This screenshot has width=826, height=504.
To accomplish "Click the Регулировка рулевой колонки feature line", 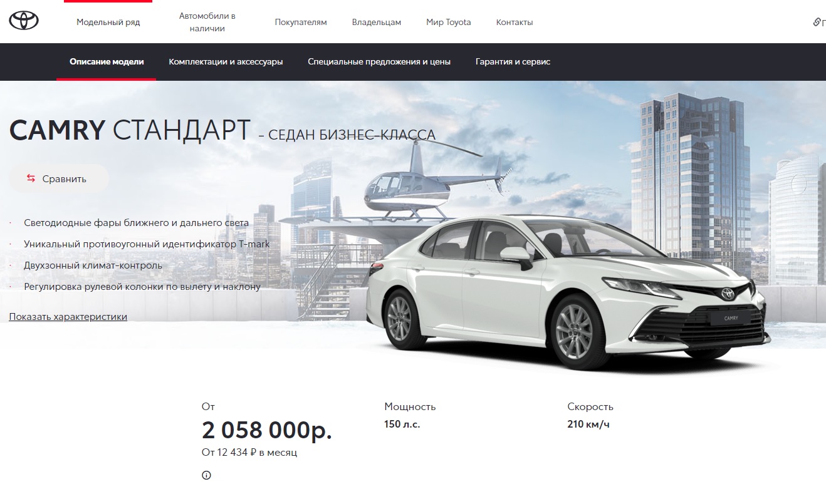I will 142,287.
